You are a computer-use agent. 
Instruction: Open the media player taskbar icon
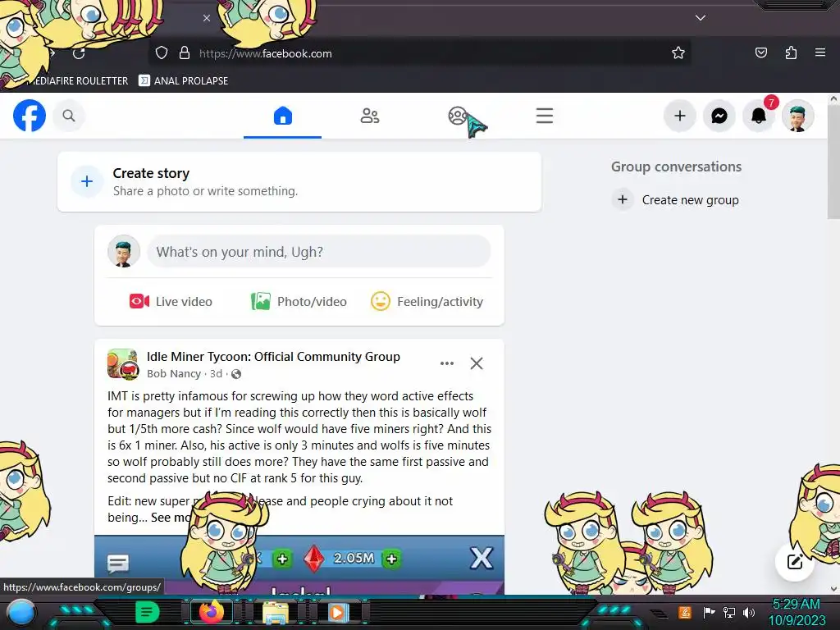click(x=337, y=612)
